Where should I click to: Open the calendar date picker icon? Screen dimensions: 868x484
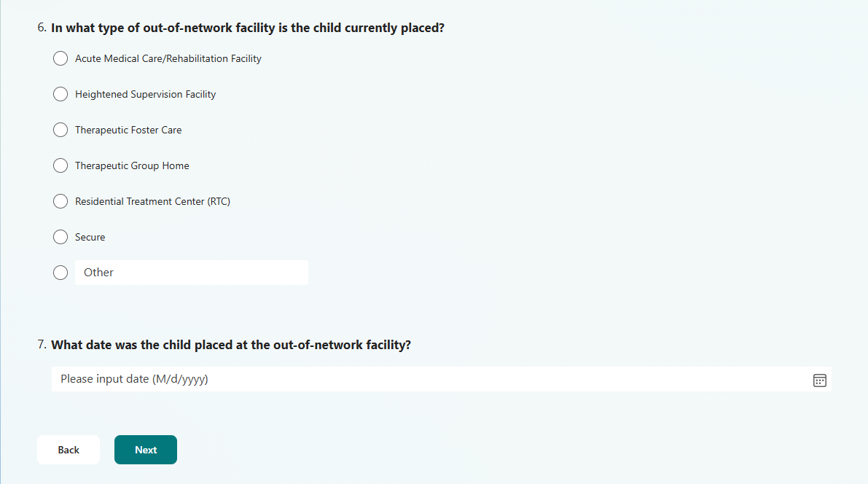coord(819,380)
